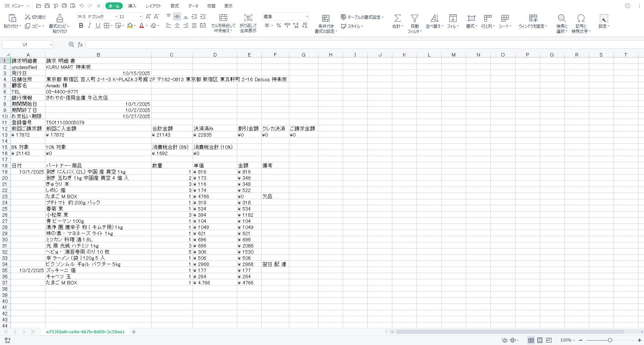Screen dimensions: 644x345
Task: Toggle underline formatting
Action: pos(98,26)
